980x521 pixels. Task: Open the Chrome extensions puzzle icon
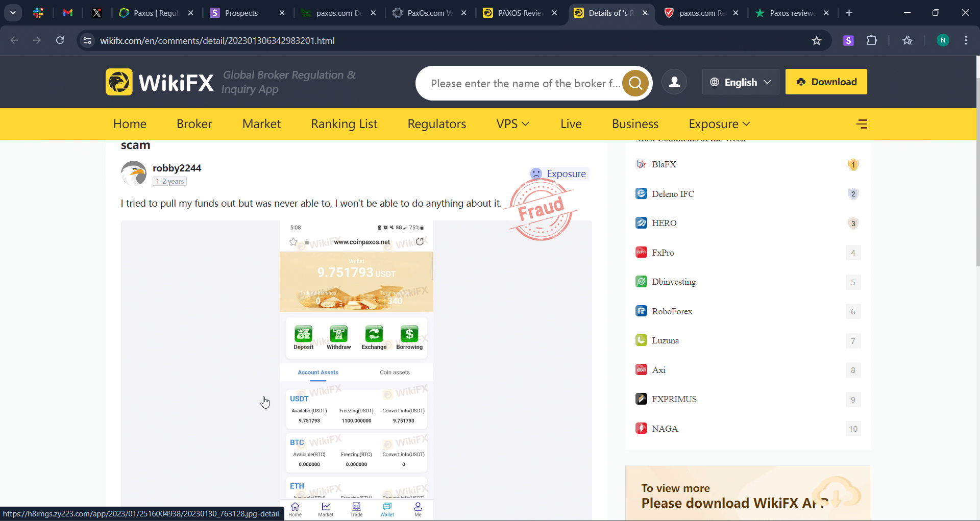(x=872, y=41)
